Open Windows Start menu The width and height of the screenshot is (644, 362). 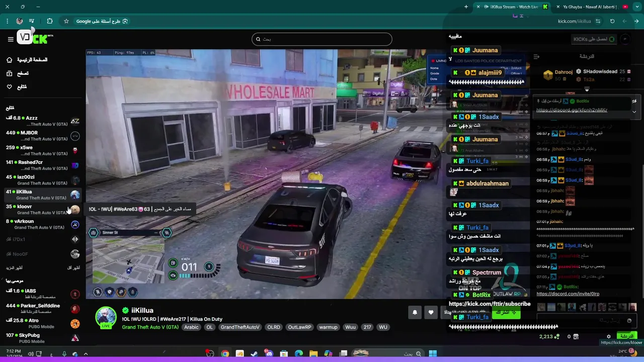point(433,354)
